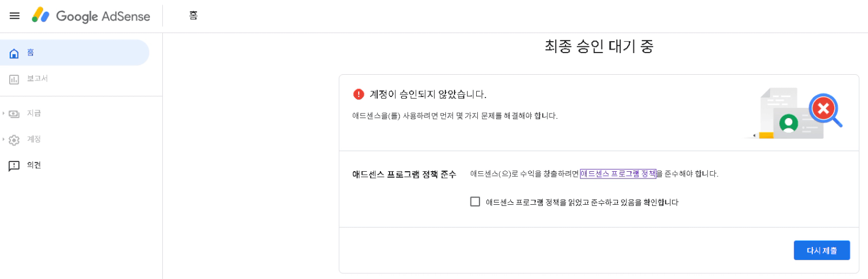
Task: Open the hamburger main menu icon
Action: pos(15,16)
